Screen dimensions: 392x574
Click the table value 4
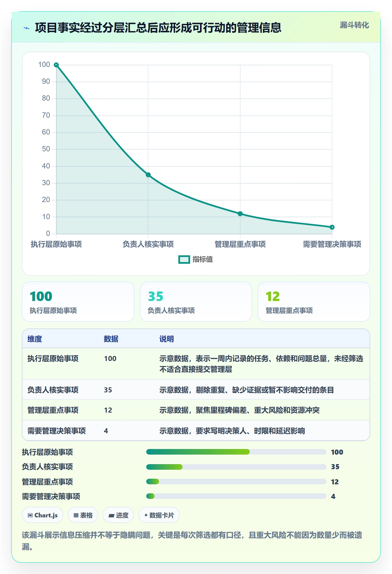click(x=106, y=431)
